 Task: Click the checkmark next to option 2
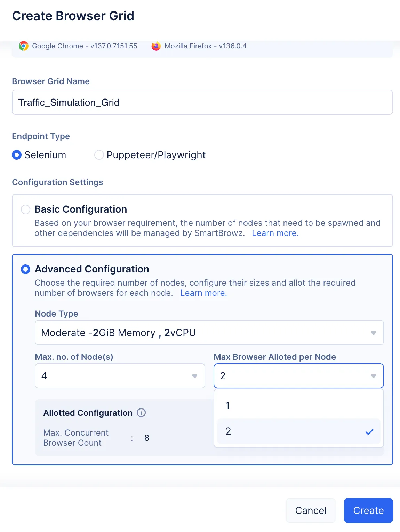point(369,431)
